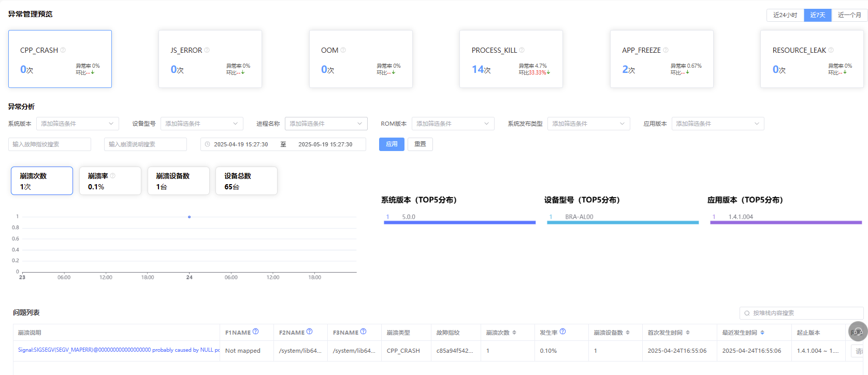Open the SIGSEGV crash description link
Image resolution: width=868 pixels, height=375 pixels.
[x=119, y=350]
